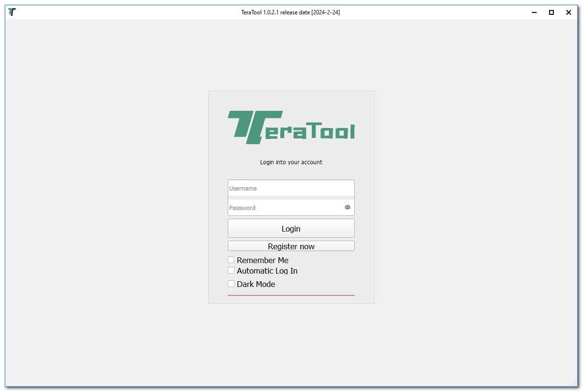The height and width of the screenshot is (392, 583).
Task: Click the Login button
Action: point(291,228)
